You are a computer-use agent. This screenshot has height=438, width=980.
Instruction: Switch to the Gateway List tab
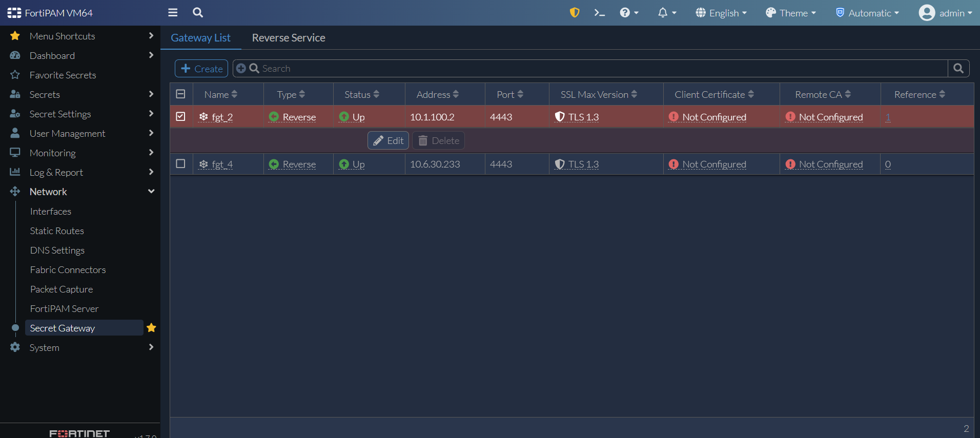point(200,38)
